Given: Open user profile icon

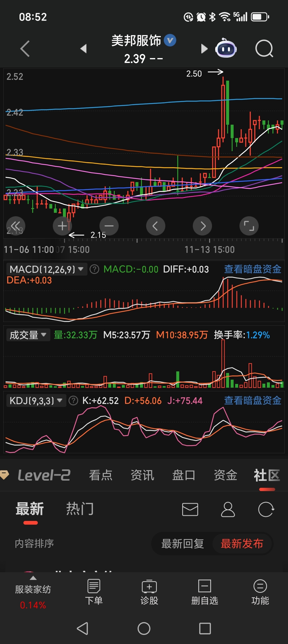Looking at the screenshot, I should tap(228, 509).
